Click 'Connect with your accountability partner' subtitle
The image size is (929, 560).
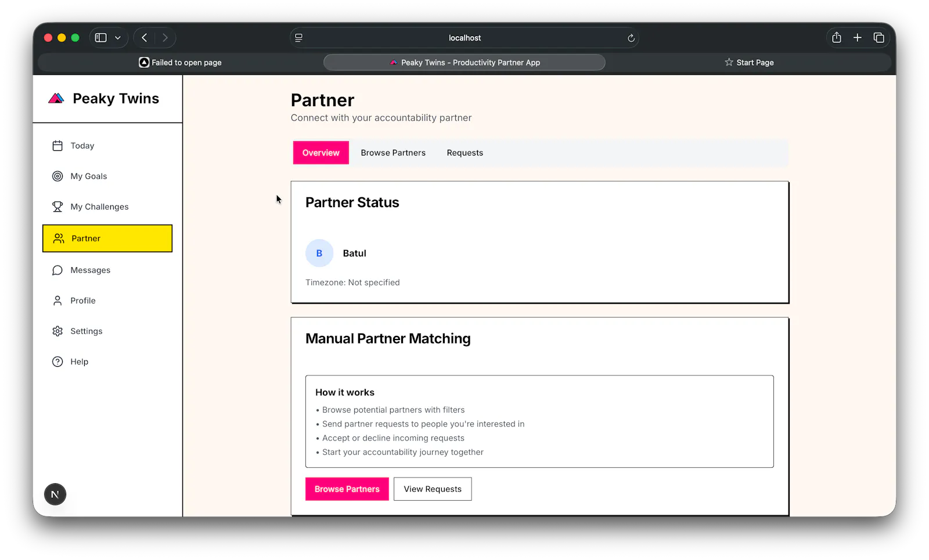(x=381, y=118)
